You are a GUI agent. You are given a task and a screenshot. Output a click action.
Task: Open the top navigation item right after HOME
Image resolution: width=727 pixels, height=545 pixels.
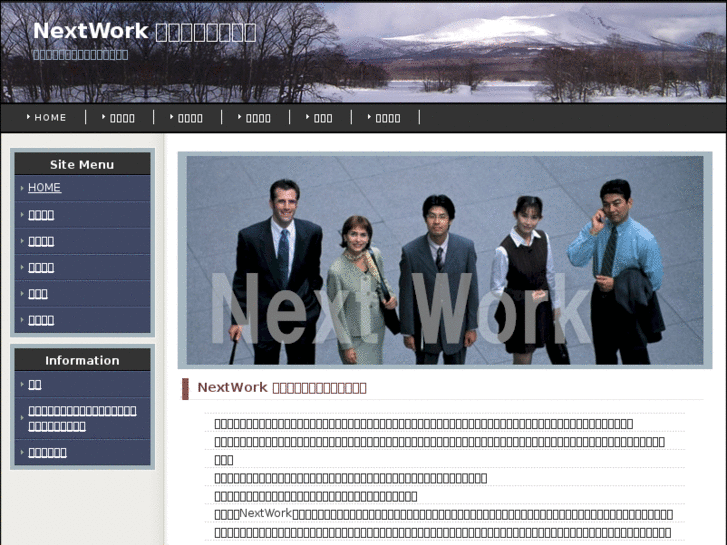pos(122,118)
